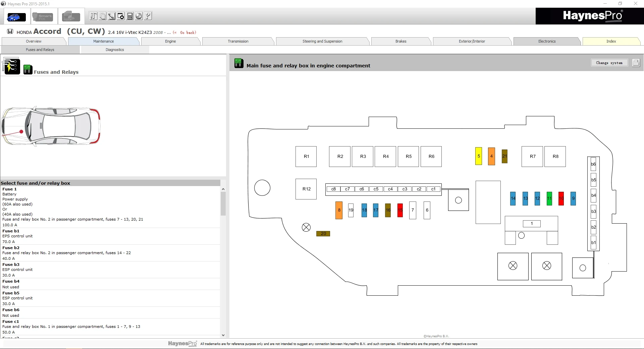Open the calculator tool
This screenshot has width=644, height=349.
coord(129,16)
